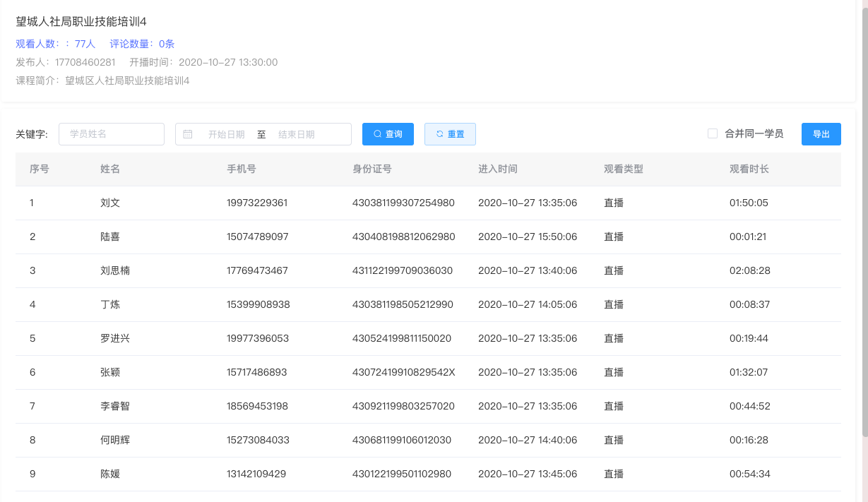Click entry time 2020-10-27 14:40:06

pos(528,441)
